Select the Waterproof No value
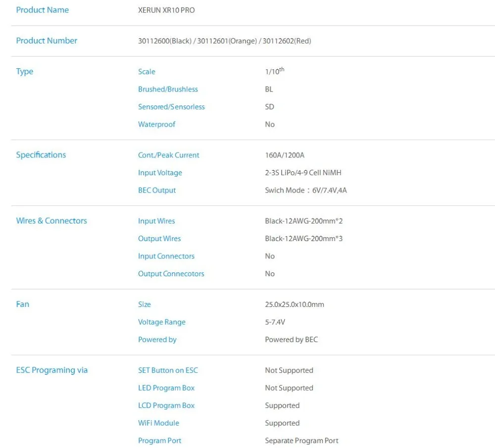Viewport: 495px width, 448px height. pos(270,124)
